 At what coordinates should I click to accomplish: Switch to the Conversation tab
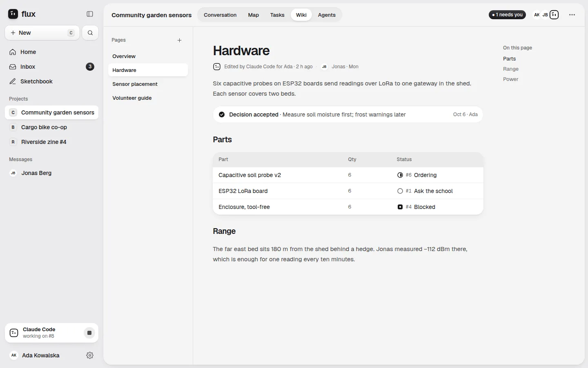pyautogui.click(x=220, y=15)
